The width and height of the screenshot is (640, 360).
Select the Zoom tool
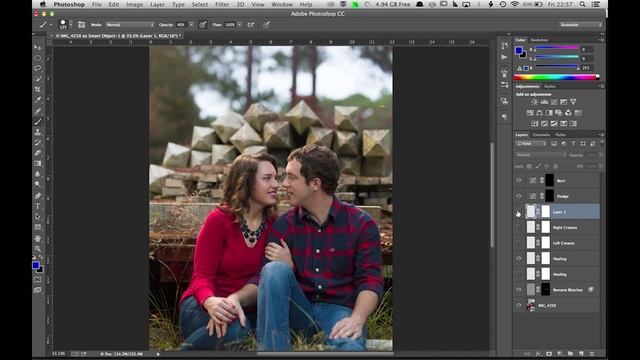(x=38, y=249)
